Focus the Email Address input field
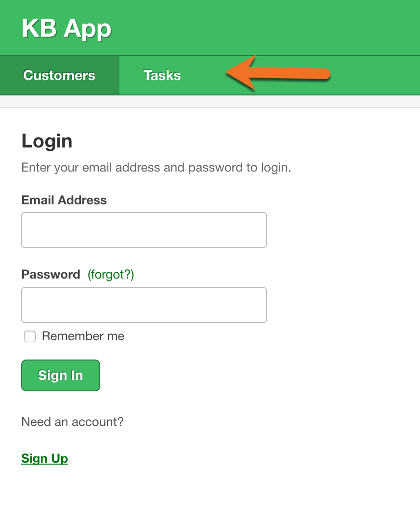 pyautogui.click(x=144, y=230)
